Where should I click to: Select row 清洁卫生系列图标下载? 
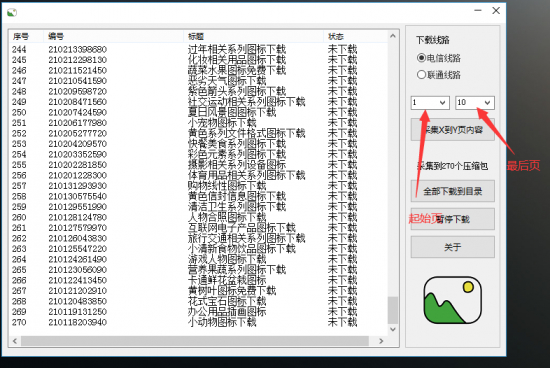pos(199,207)
